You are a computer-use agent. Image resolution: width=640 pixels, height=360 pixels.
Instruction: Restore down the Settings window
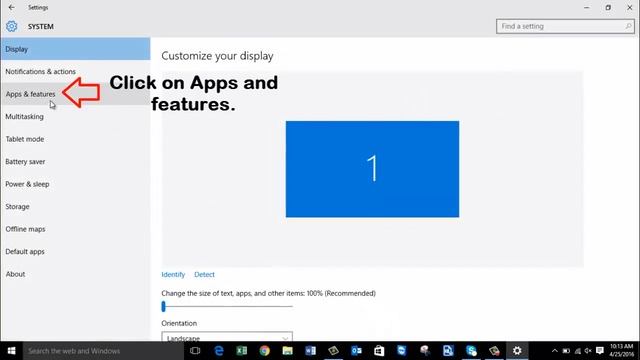pos(608,7)
